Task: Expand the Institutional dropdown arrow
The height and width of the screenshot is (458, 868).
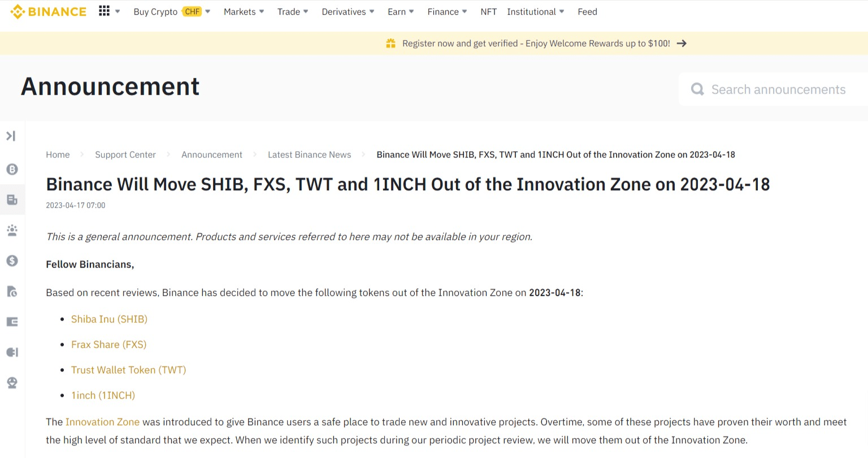Action: pyautogui.click(x=562, y=11)
